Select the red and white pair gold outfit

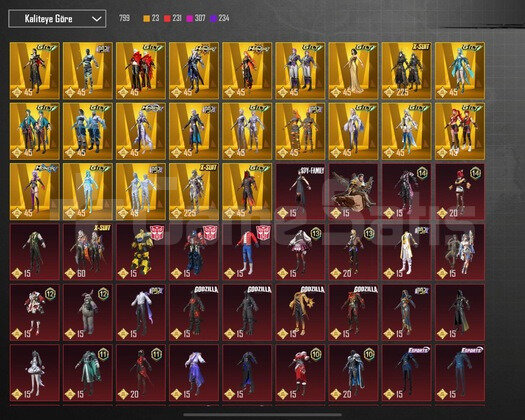tap(141, 71)
